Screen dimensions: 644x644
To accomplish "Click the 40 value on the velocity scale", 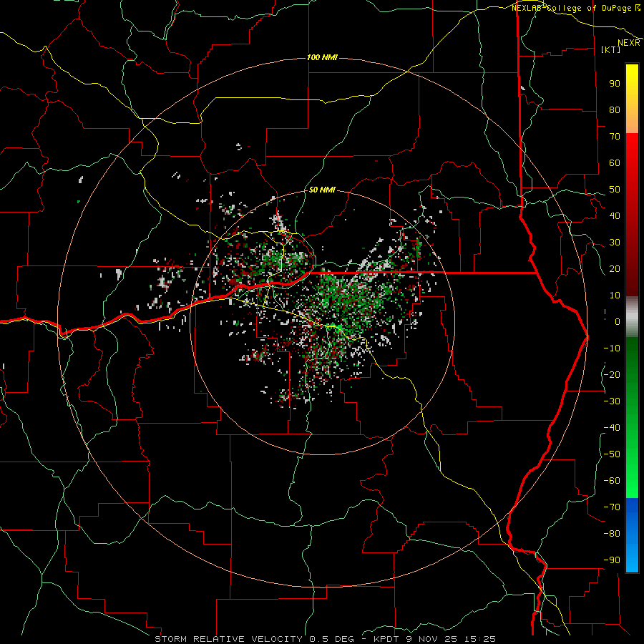I will tap(615, 215).
